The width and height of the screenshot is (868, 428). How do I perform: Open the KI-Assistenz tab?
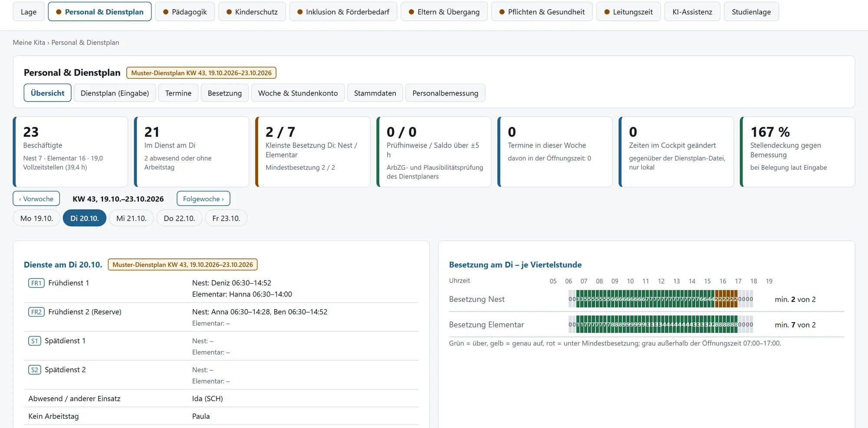click(x=692, y=12)
